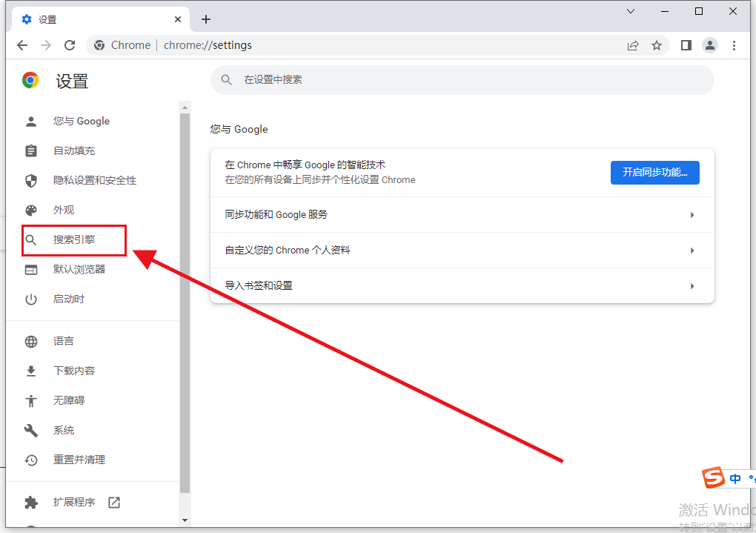Click the sidebar vertical scrollbar thumb
Screen dimensions: 756x533
[x=185, y=303]
